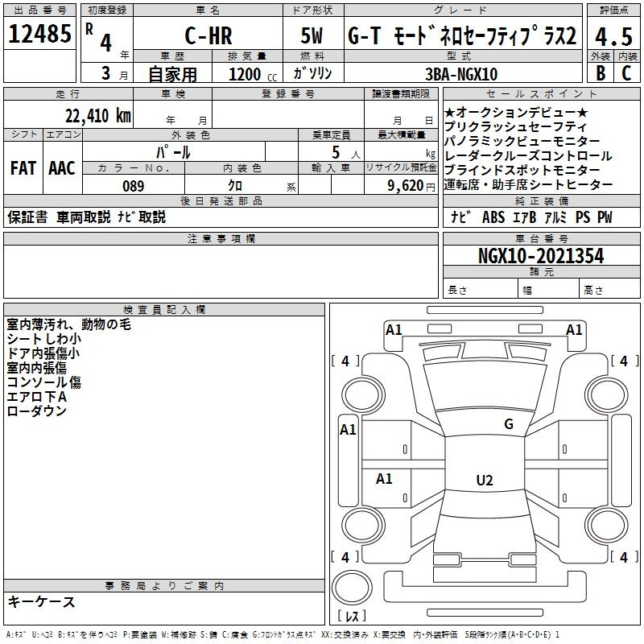Click the air conditioner value "AAC"

pos(62,168)
